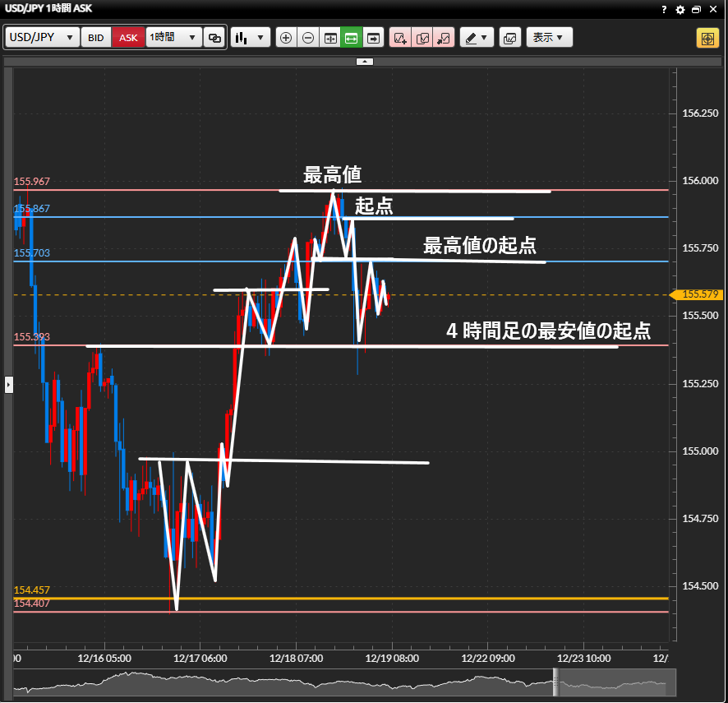Image resolution: width=728 pixels, height=703 pixels.
Task: Click the zoom out minus icon
Action: pos(308,38)
